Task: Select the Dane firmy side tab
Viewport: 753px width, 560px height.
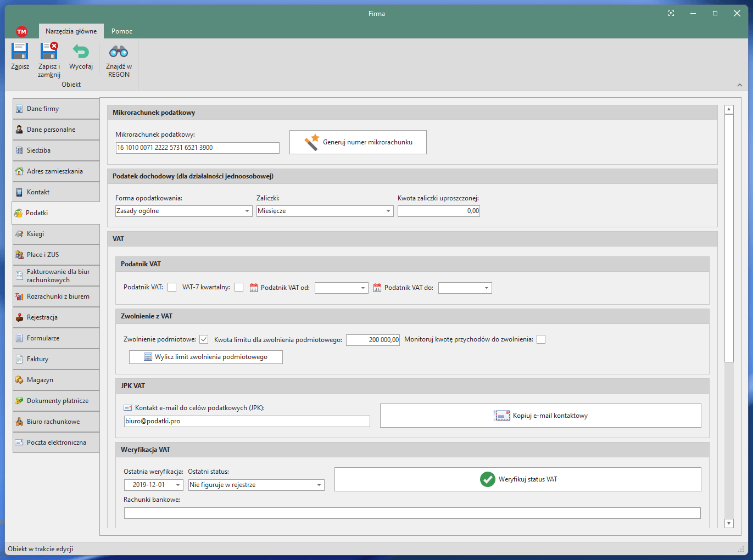Action: pos(56,109)
